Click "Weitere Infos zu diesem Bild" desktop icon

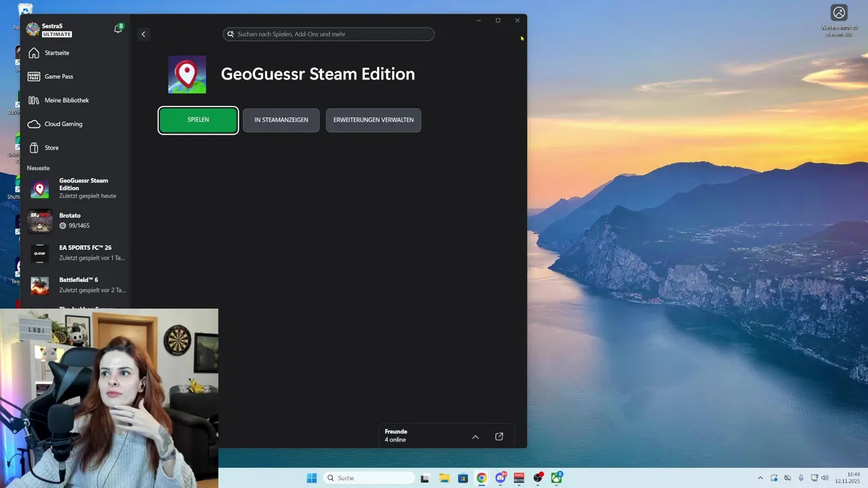click(x=840, y=20)
